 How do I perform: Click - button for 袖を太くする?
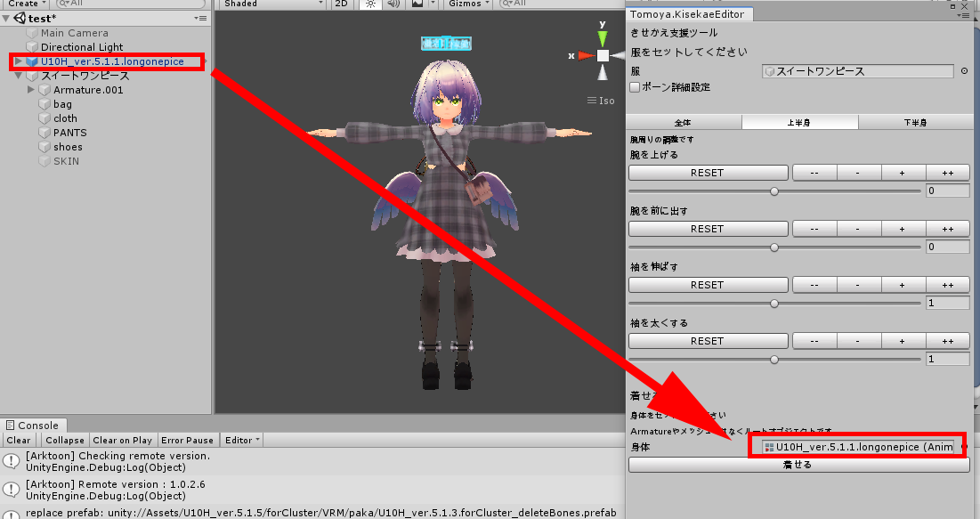click(858, 341)
